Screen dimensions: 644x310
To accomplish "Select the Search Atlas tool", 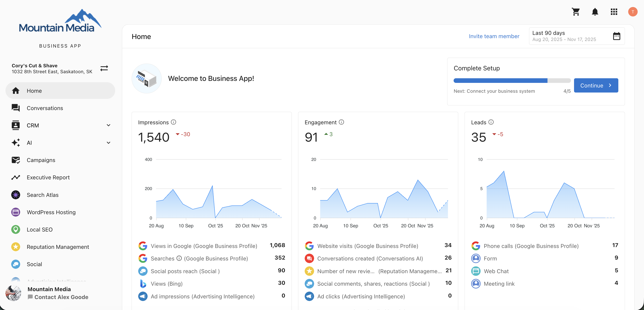I will click(x=43, y=195).
